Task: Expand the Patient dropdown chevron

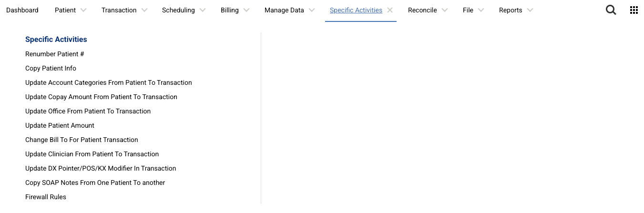Action: tap(83, 10)
